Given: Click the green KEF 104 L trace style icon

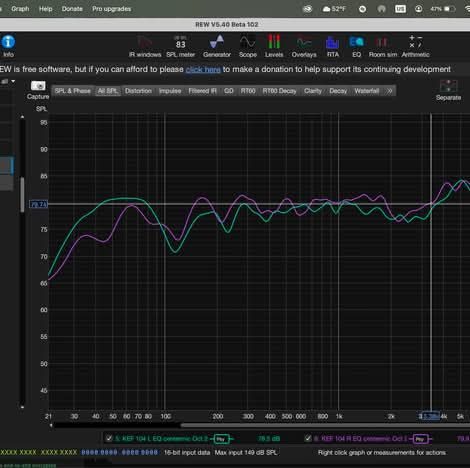Looking at the screenshot, I should 222,439.
